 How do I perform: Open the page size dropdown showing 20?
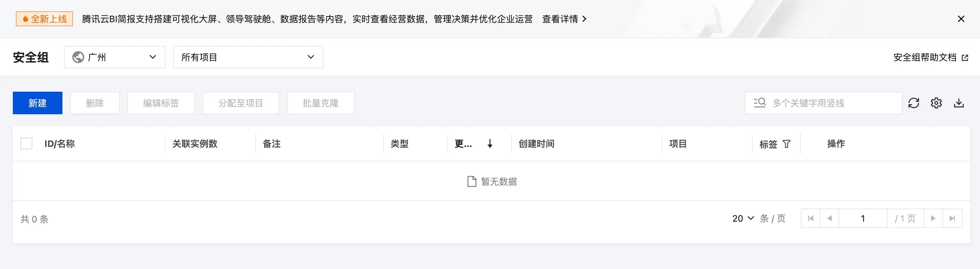click(741, 218)
